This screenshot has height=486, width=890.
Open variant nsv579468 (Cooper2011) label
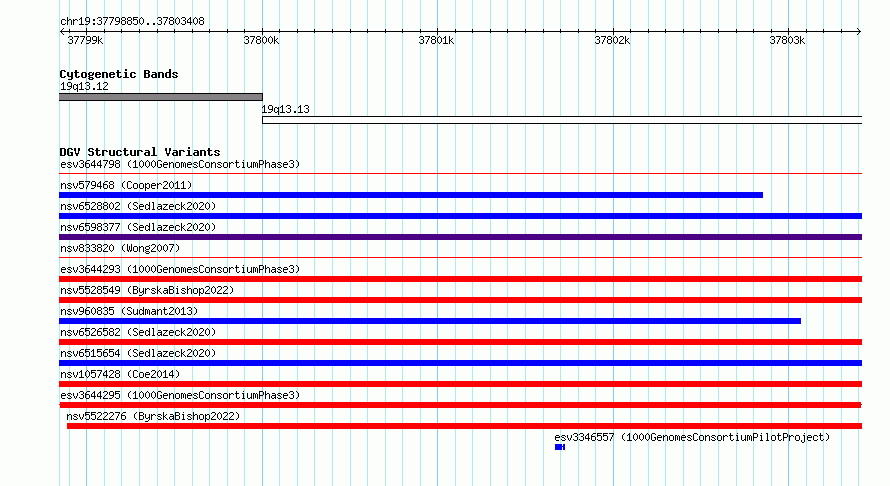click(x=126, y=185)
